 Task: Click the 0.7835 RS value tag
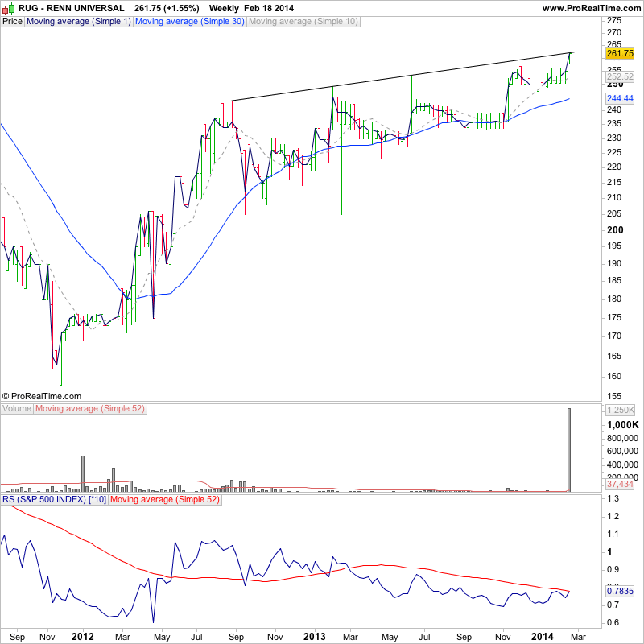tap(620, 591)
